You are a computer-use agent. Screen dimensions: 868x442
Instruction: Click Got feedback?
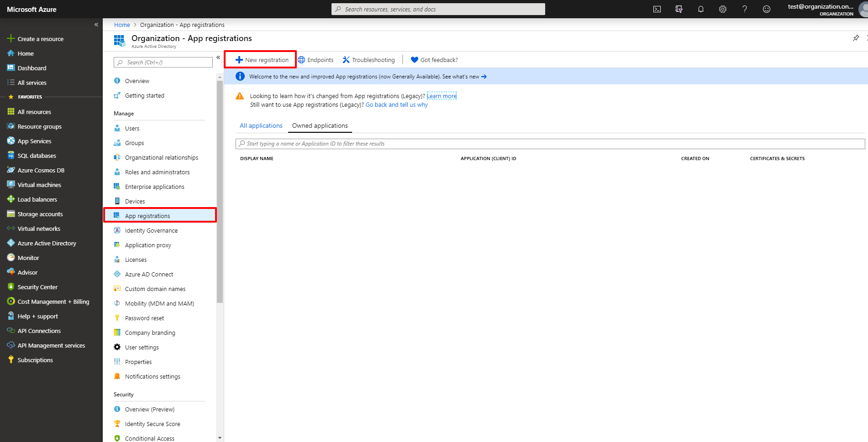point(434,60)
